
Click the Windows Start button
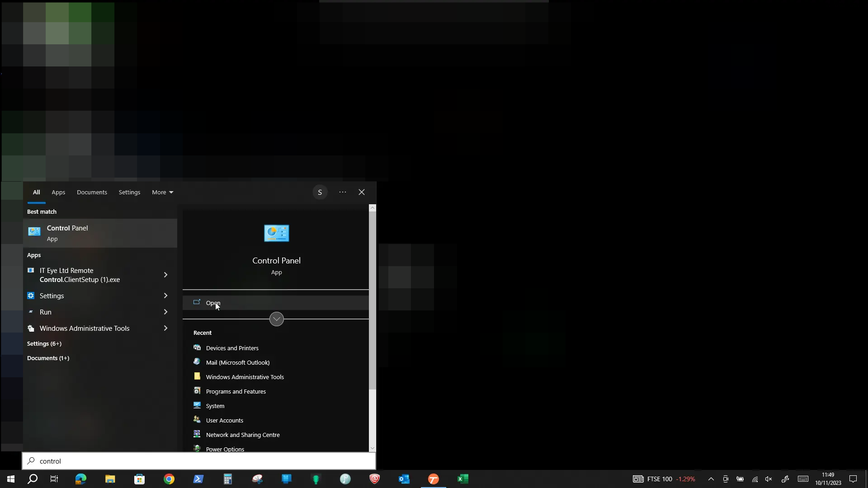pos(11,479)
